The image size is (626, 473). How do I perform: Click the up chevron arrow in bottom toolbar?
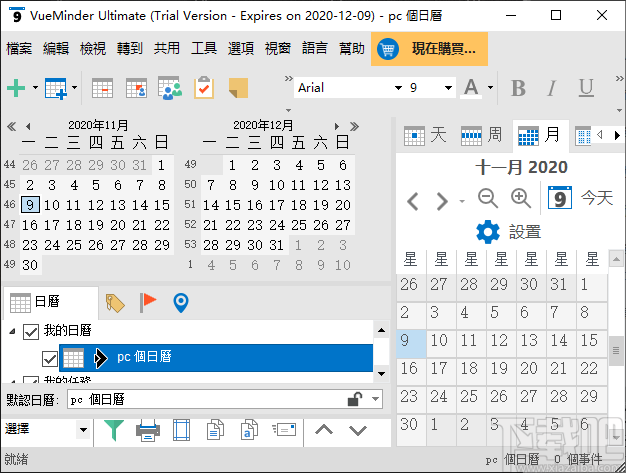324,430
